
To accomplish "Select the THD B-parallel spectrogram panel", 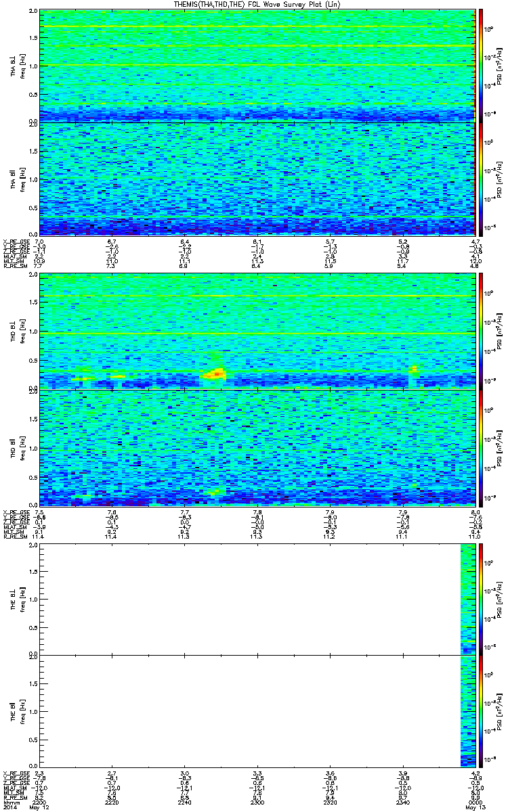I will (257, 447).
